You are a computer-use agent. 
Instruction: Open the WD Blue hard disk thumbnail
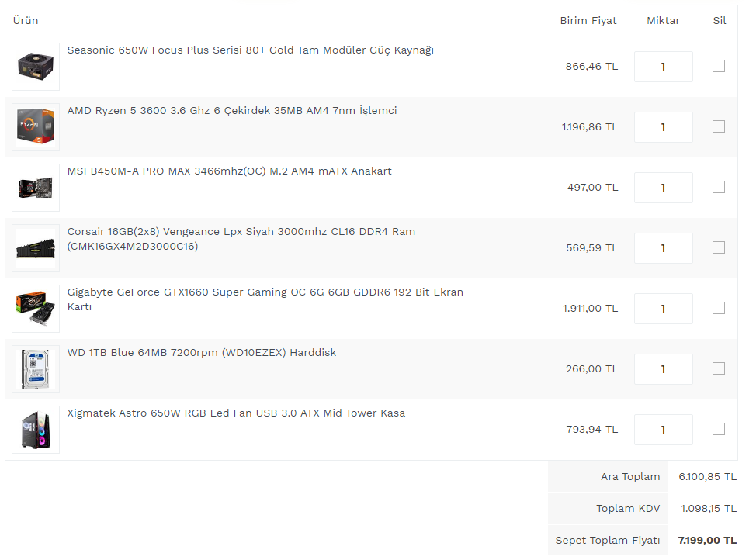36,369
